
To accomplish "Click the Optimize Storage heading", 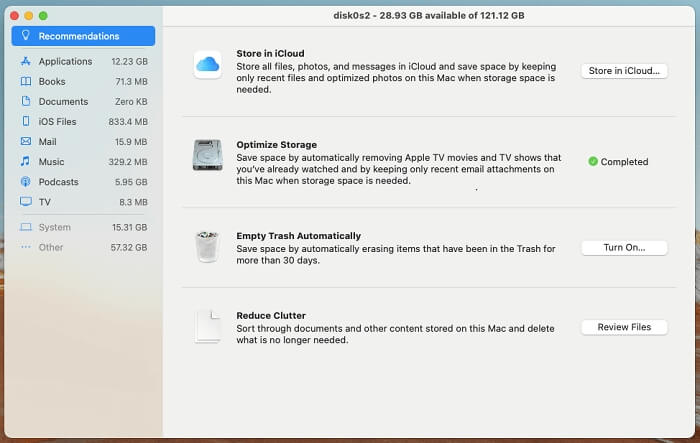I will 276,144.
